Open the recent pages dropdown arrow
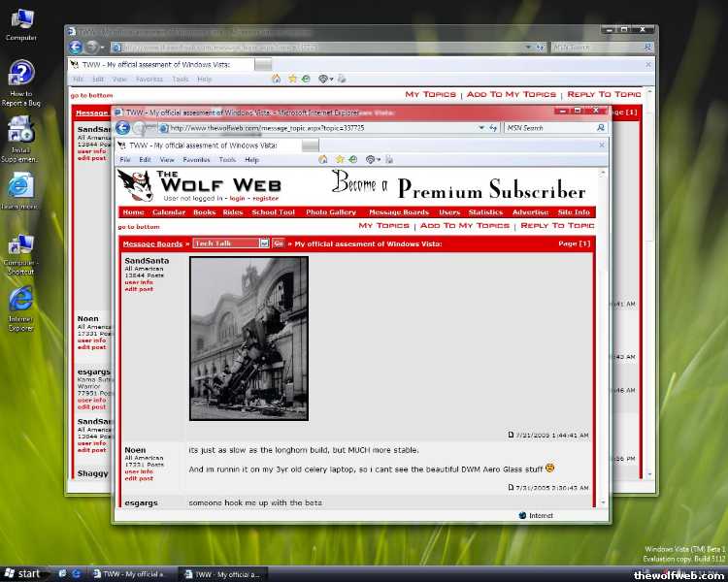This screenshot has width=728, height=582. pyautogui.click(x=152, y=128)
